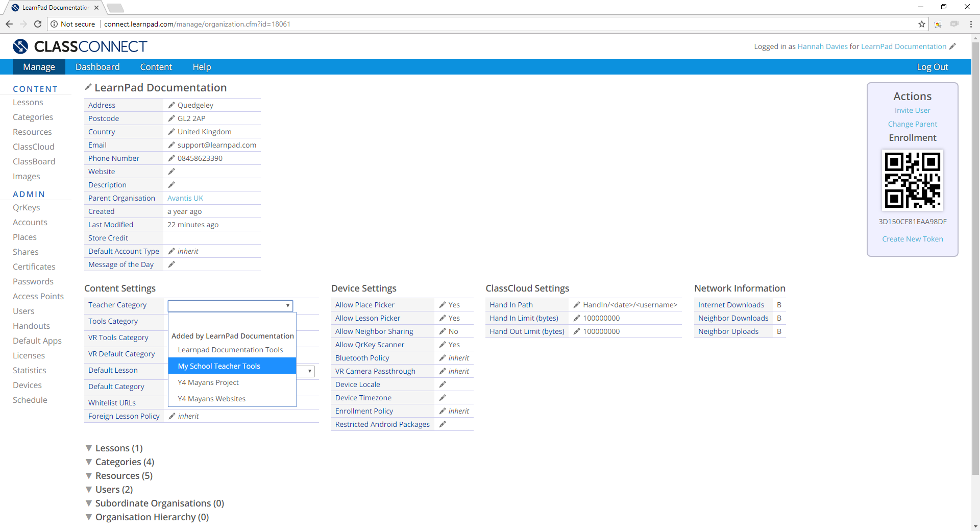The image size is (980, 531).
Task: Expand the Users (2) section
Action: (x=109, y=490)
